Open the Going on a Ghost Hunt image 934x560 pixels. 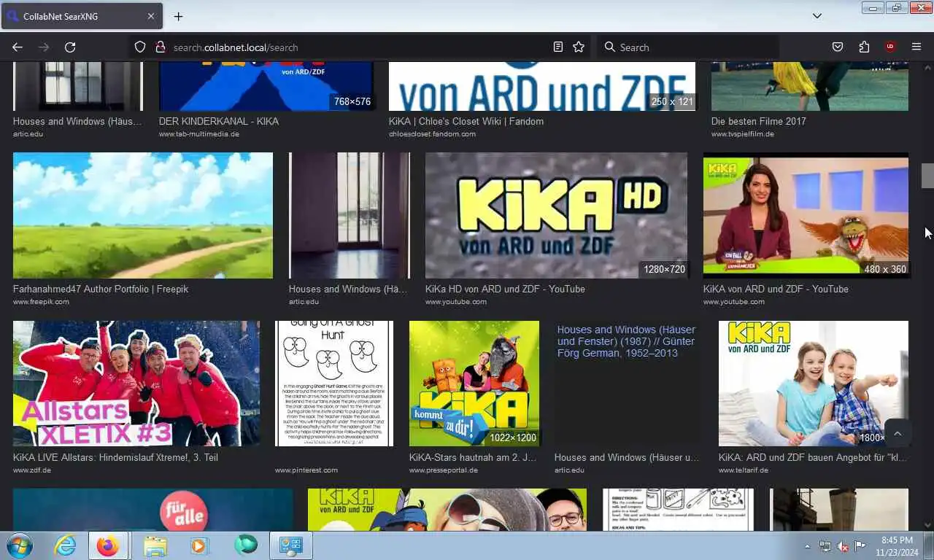(334, 384)
